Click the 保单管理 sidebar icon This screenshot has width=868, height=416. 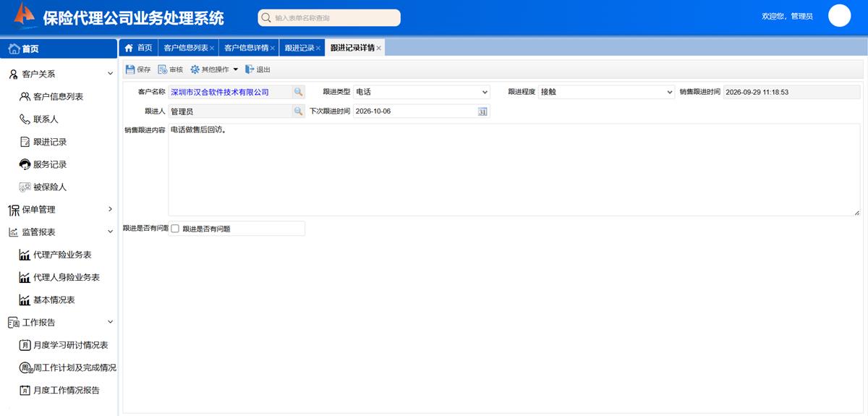13,210
